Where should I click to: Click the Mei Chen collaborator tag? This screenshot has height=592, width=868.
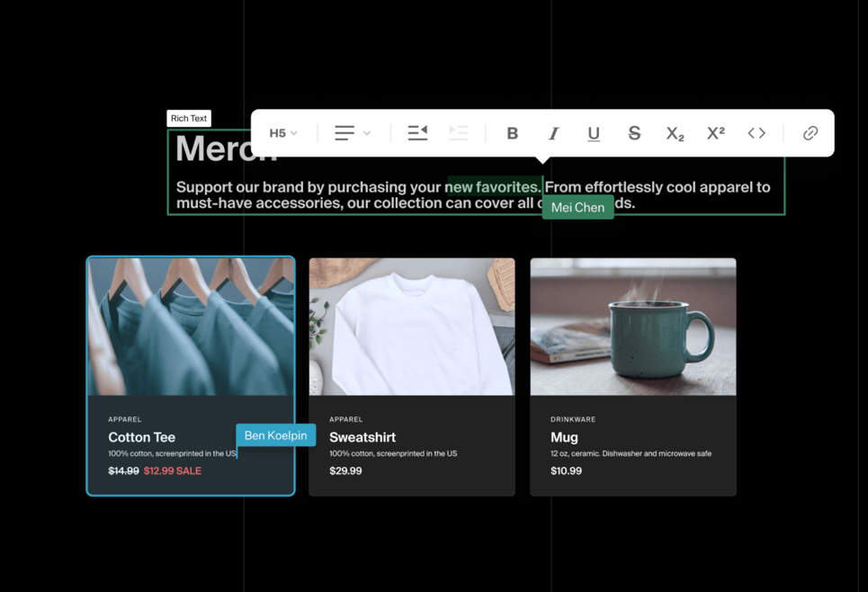[x=577, y=208]
